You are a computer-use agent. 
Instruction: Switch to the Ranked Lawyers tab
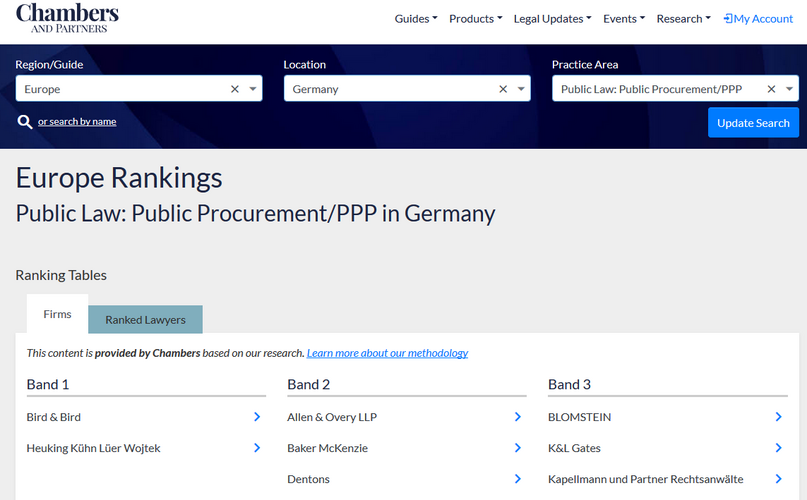point(145,320)
